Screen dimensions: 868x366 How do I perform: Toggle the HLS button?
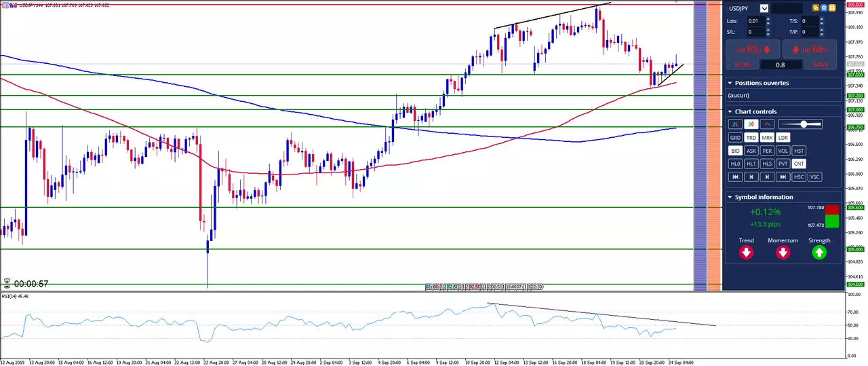768,164
